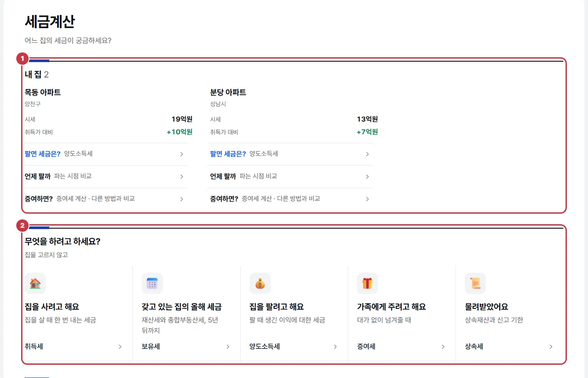The height and width of the screenshot is (378, 588).
Task: Click the 13억원 market price value
Action: click(367, 119)
